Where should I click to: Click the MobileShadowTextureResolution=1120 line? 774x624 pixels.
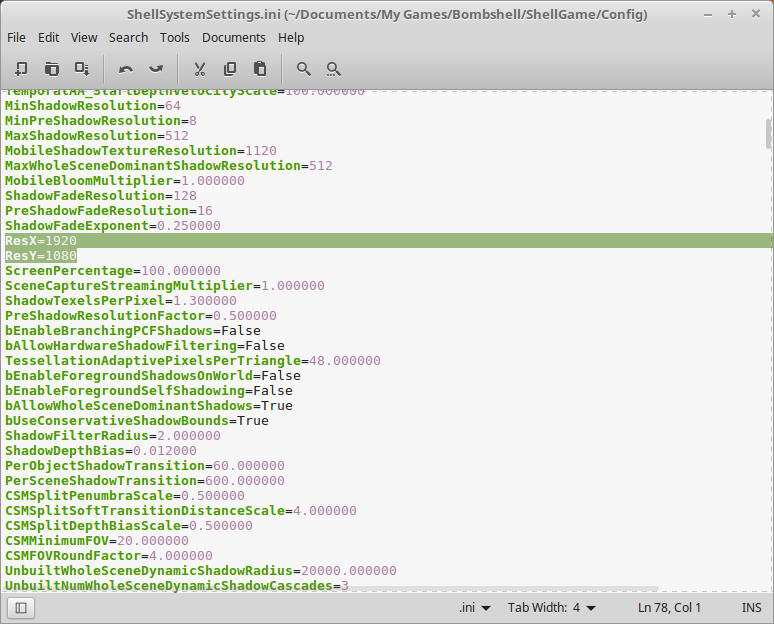(141, 151)
